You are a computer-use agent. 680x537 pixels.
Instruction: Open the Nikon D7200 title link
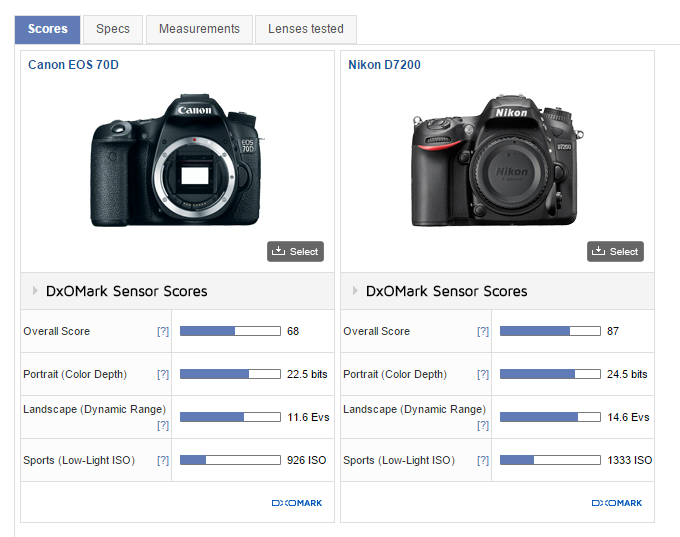384,65
